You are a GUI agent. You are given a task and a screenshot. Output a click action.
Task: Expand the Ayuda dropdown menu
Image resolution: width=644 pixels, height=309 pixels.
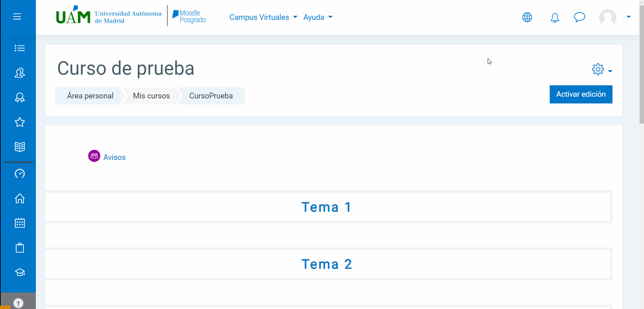coord(318,17)
